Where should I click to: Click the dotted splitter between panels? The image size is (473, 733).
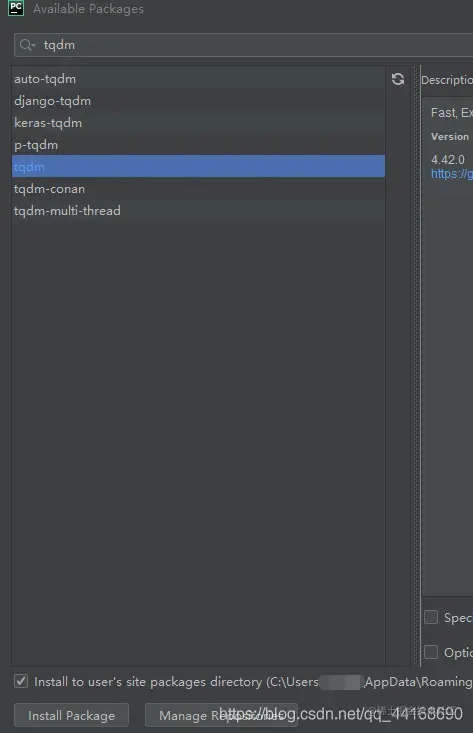click(x=416, y=366)
